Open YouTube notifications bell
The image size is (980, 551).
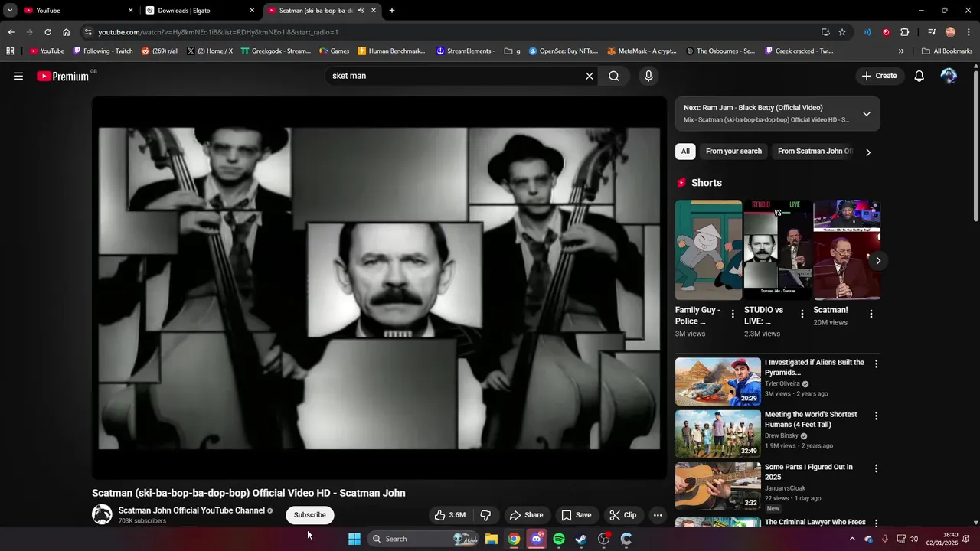pyautogui.click(x=920, y=76)
